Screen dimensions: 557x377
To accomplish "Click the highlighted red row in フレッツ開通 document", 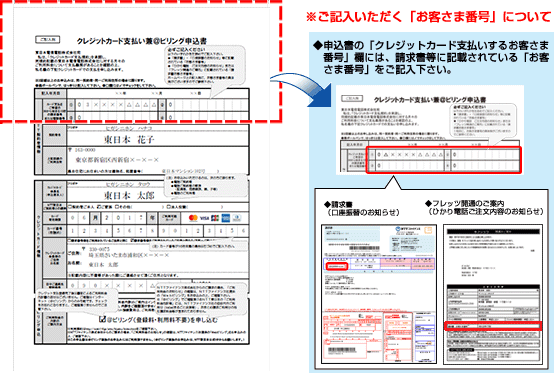I will tap(493, 326).
